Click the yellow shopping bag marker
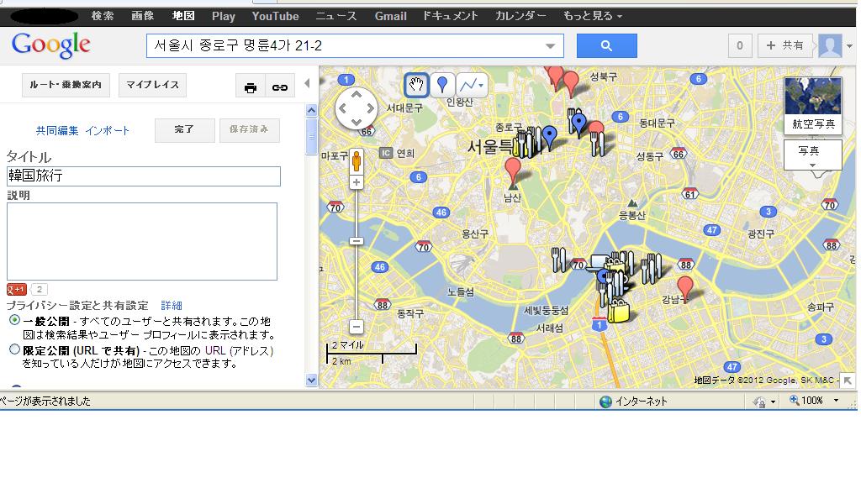Image resolution: width=861 pixels, height=504 pixels. pos(618,311)
